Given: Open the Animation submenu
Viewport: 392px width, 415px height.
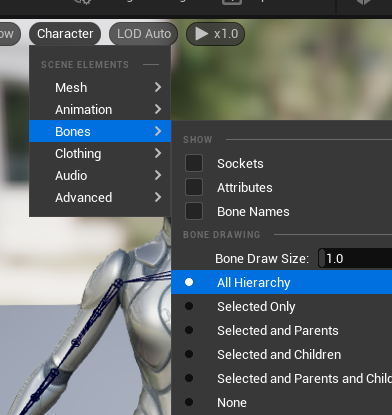Looking at the screenshot, I should 100,109.
